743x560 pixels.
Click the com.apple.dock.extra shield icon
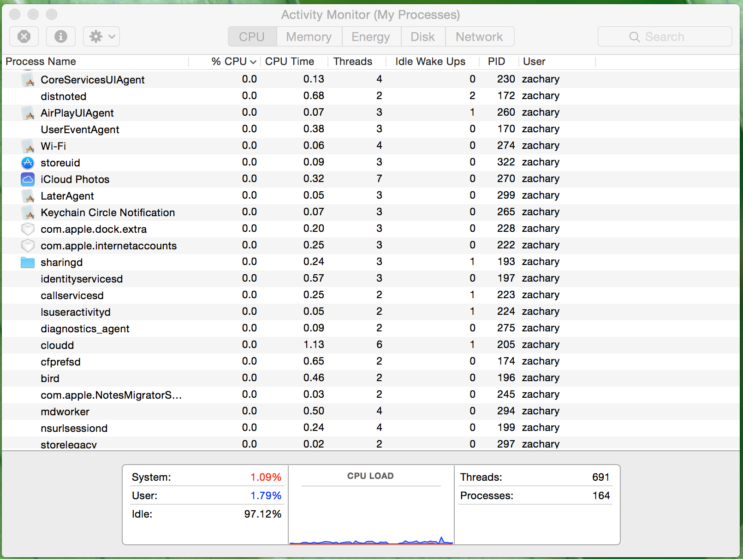tap(28, 229)
